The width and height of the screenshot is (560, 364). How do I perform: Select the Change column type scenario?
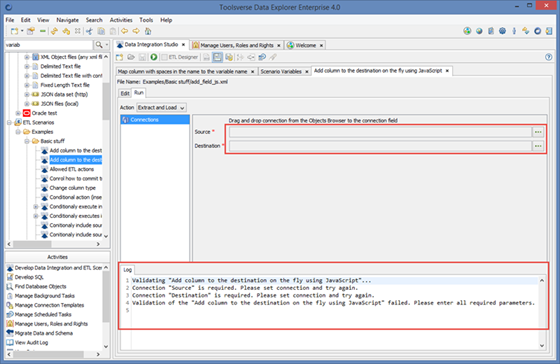tap(68, 188)
